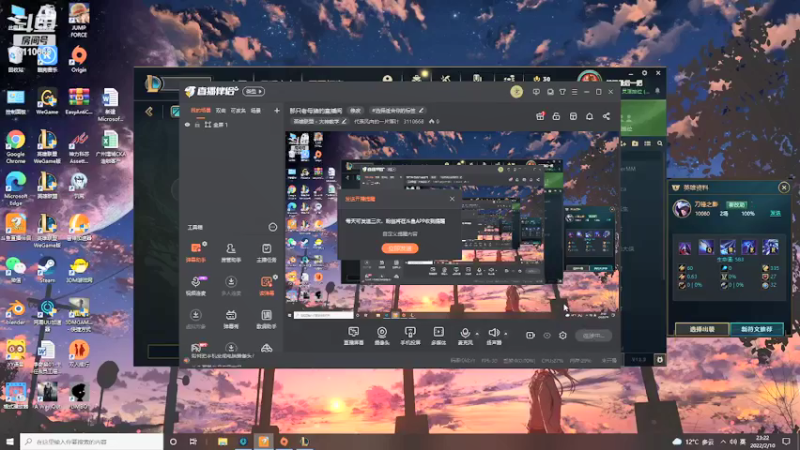Open the mode pill beside companion logo
Screen dimensions: 800x450
pyautogui.click(x=253, y=91)
